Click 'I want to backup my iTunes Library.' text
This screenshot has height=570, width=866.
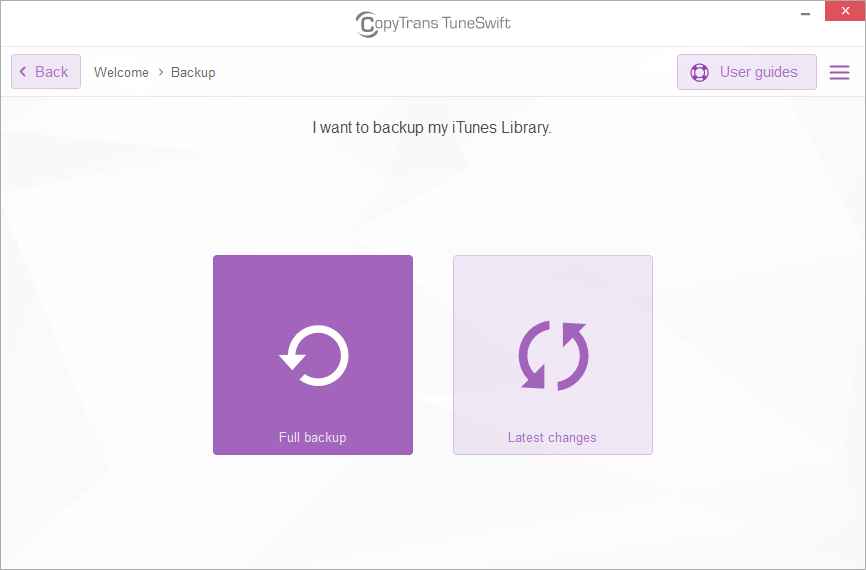click(432, 128)
